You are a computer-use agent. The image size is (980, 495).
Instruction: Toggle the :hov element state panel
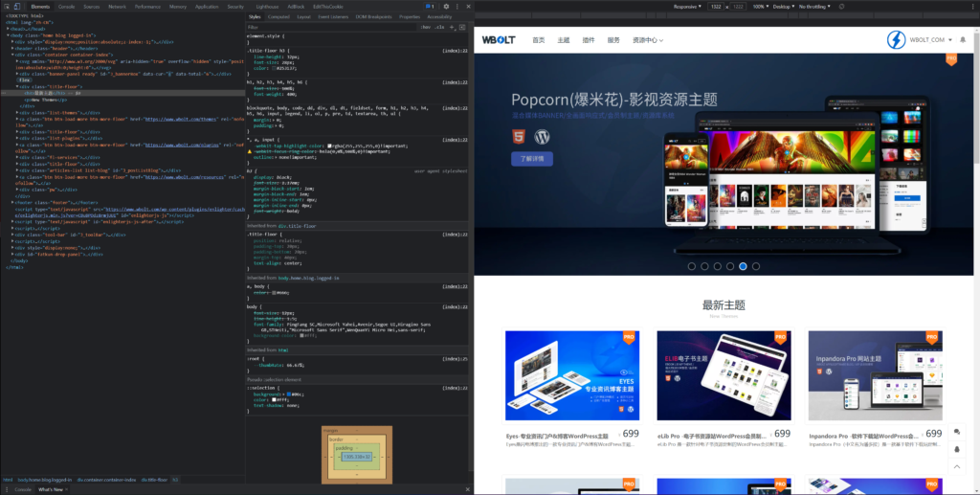pos(425,27)
